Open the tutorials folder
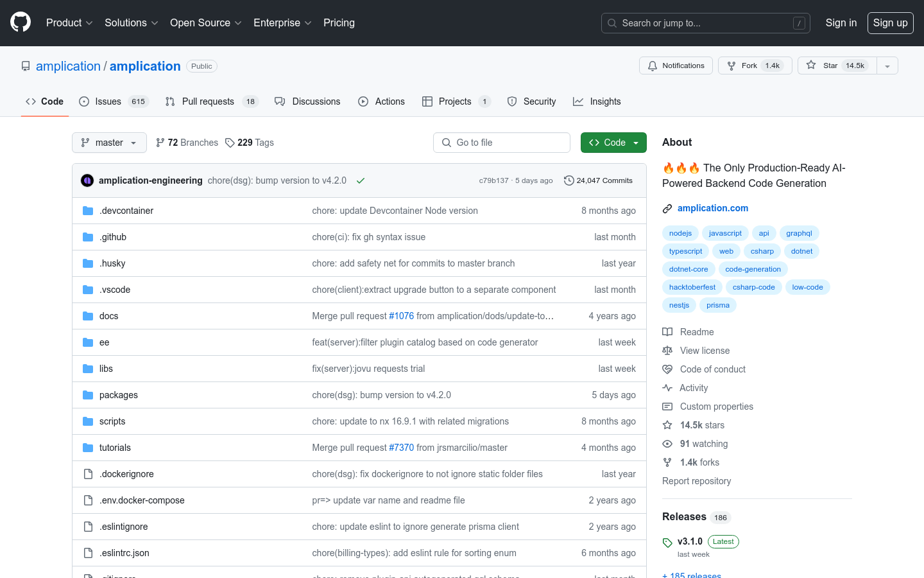Image resolution: width=924 pixels, height=578 pixels. pyautogui.click(x=115, y=448)
